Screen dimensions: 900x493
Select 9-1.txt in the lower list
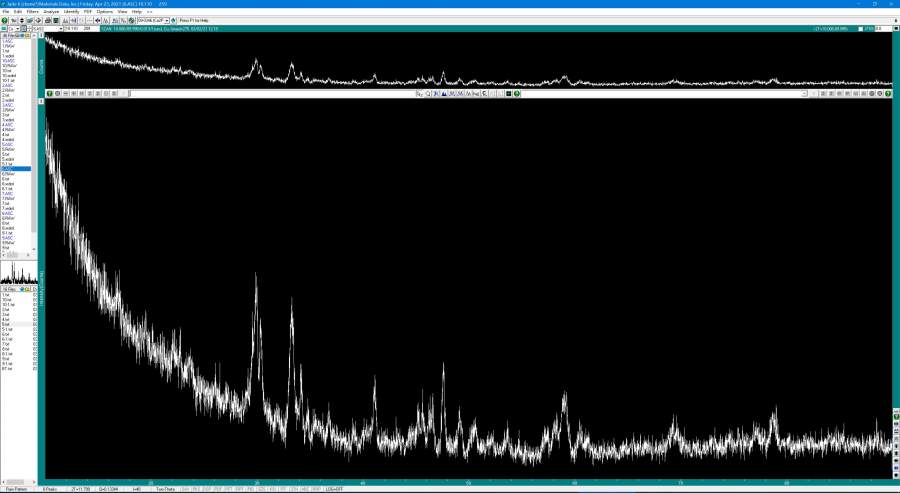[x=7, y=363]
